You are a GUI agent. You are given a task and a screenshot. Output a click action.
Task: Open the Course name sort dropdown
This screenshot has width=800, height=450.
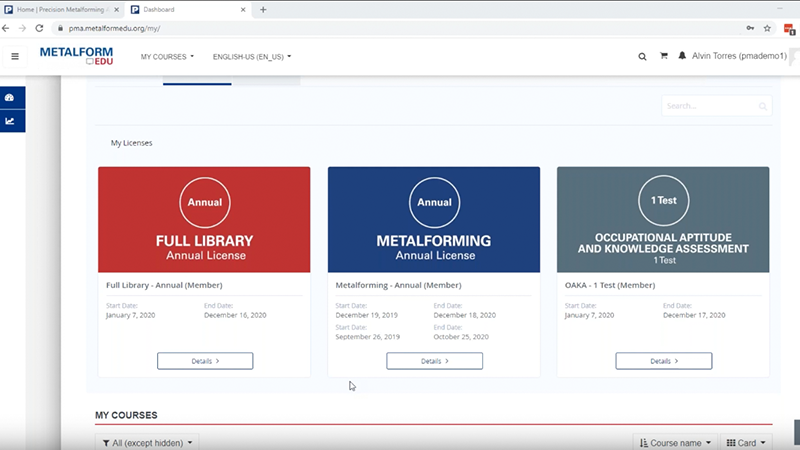pyautogui.click(x=675, y=442)
